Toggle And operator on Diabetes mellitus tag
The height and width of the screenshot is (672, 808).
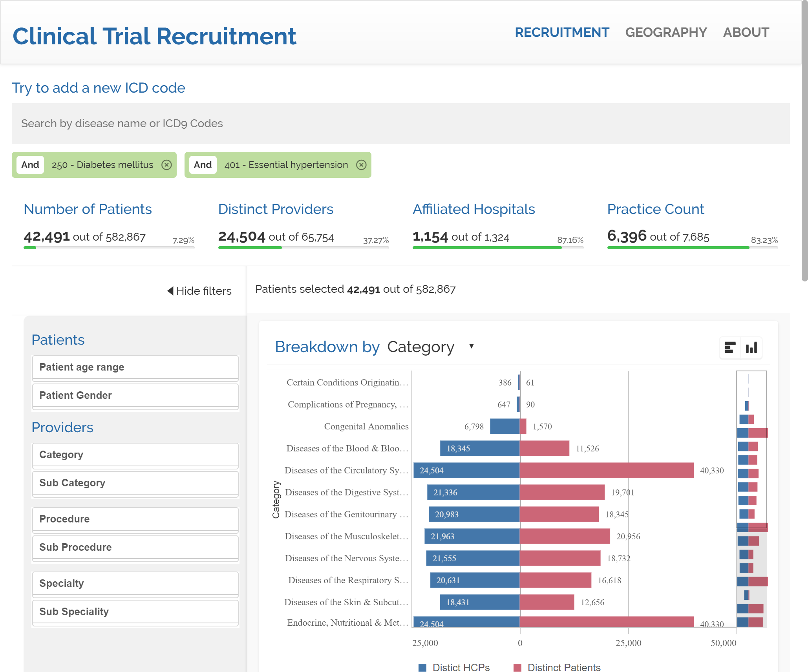point(30,165)
